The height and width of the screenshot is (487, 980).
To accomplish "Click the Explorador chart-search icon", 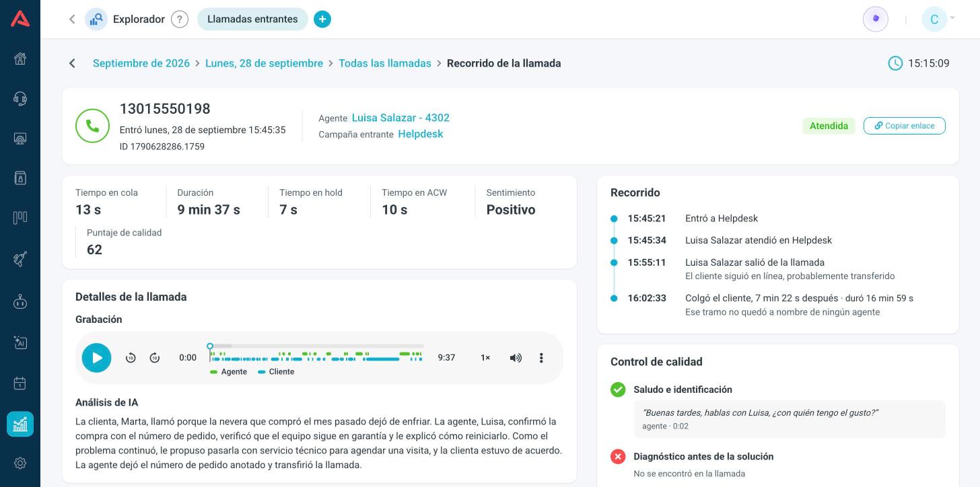I will [x=96, y=20].
